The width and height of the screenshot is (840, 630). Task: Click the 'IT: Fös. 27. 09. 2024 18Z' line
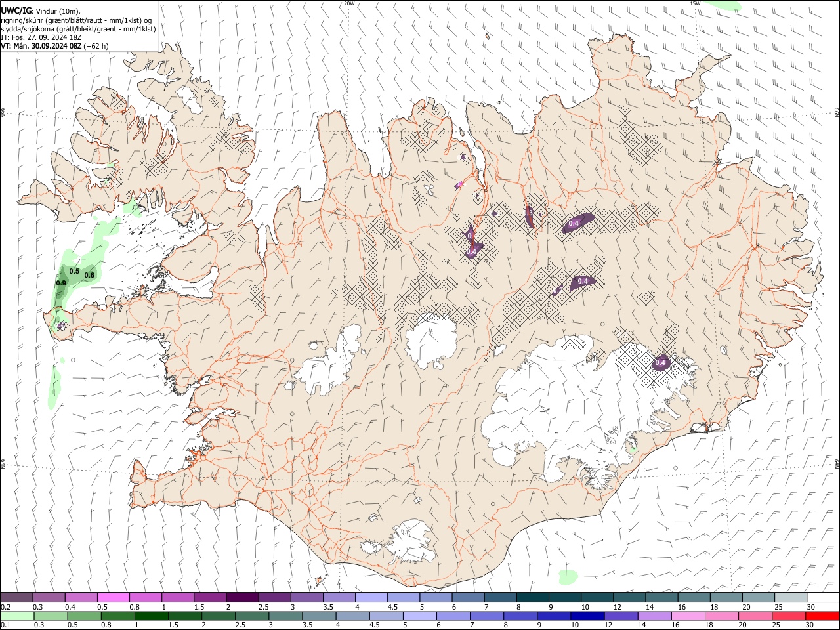point(41,37)
